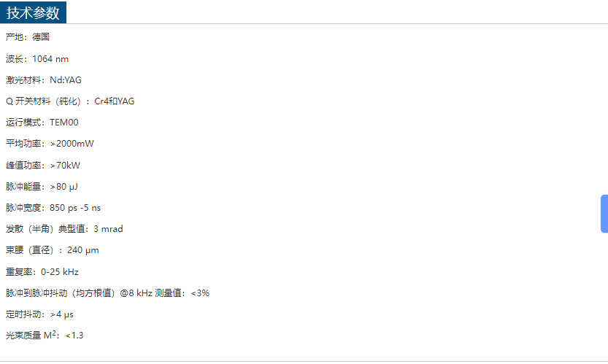Click the 脉冲到脉冲抖动（均方根值）label
Image resolution: width=608 pixels, height=364 pixels.
click(61, 293)
